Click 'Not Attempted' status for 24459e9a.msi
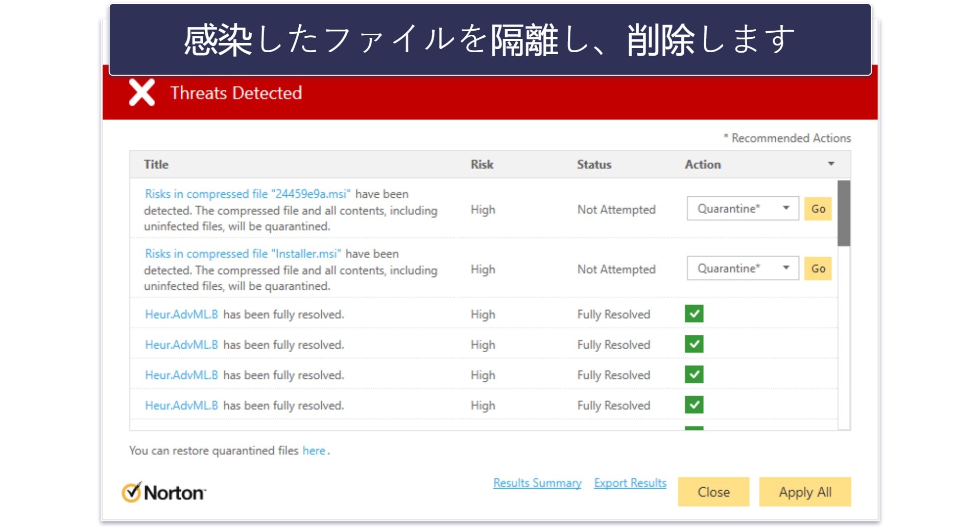 616,210
